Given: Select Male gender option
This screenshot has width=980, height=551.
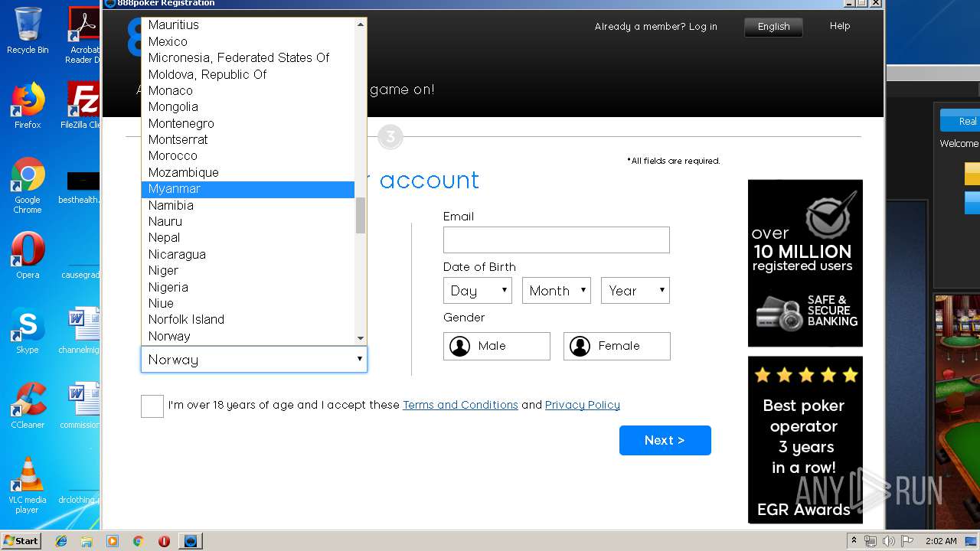Looking at the screenshot, I should coord(497,346).
